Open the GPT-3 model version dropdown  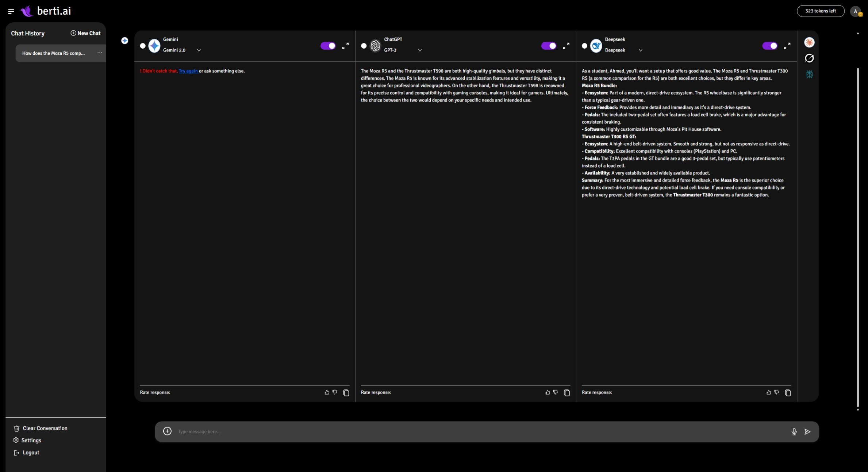point(420,50)
